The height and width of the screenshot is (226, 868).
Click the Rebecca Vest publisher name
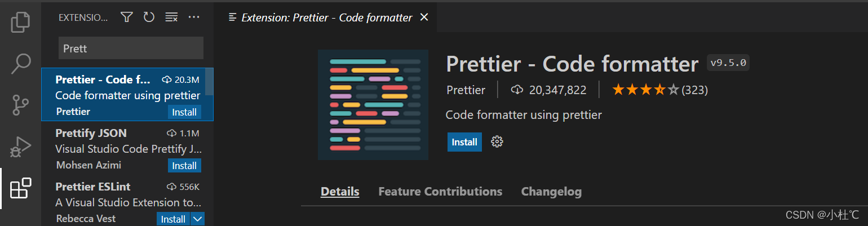click(87, 218)
